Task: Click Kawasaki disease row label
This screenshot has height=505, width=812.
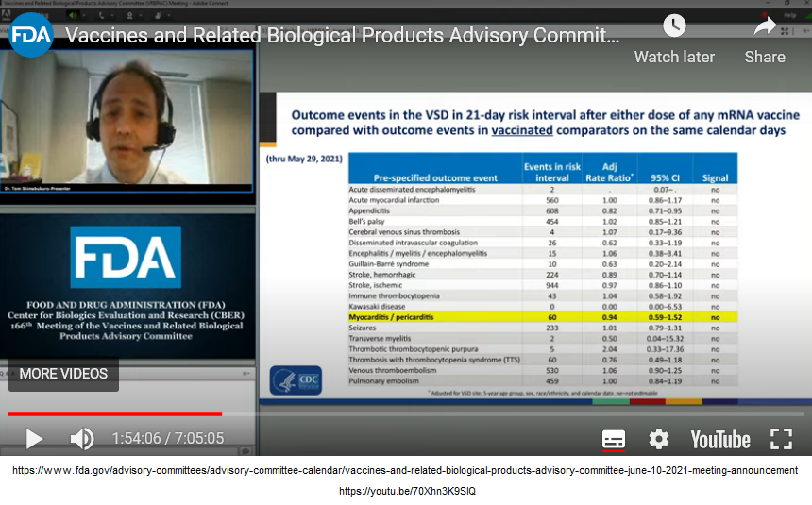Action: [x=377, y=306]
